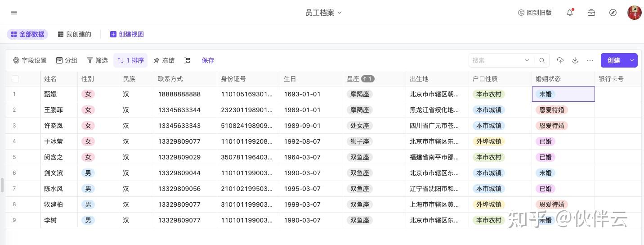644x245 pixels.
Task: Open the briefcase icon in header
Action: pyautogui.click(x=591, y=13)
